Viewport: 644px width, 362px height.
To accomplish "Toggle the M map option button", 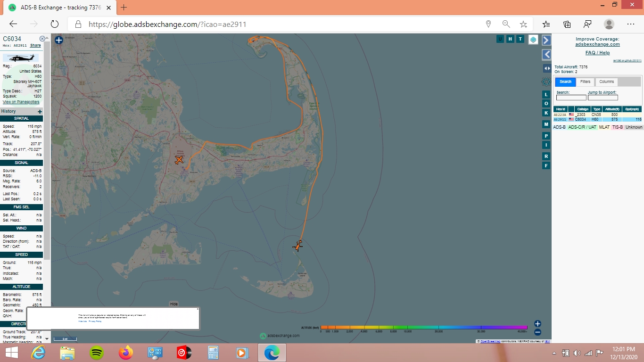I will click(x=546, y=124).
